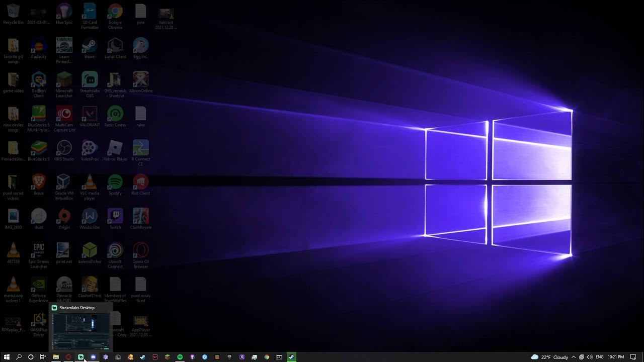Launch Hue Sync from the desktop

click(64, 15)
